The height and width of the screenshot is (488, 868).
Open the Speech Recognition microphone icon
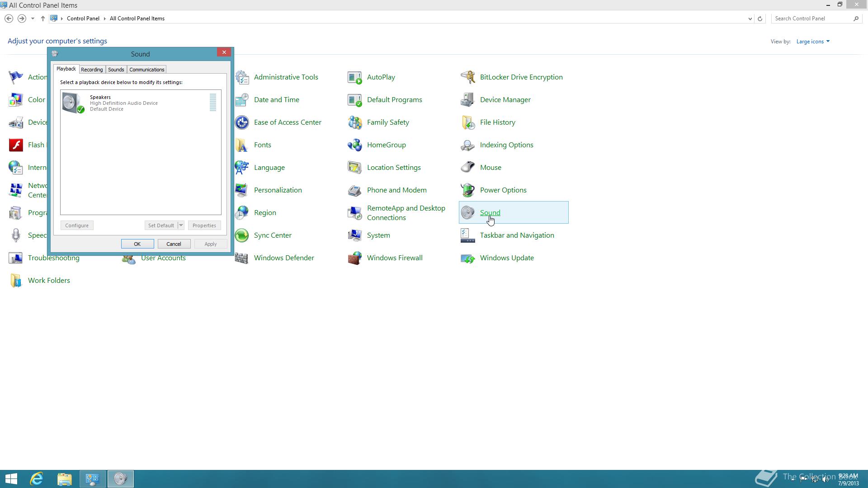coord(16,235)
